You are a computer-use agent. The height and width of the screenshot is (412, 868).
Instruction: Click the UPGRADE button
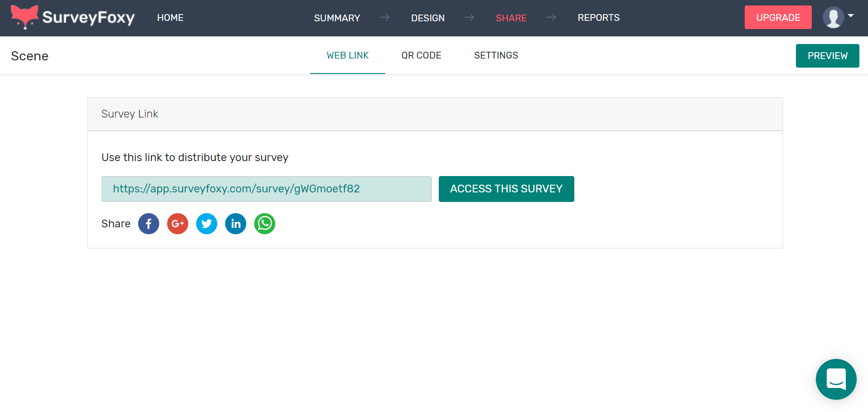(x=778, y=17)
